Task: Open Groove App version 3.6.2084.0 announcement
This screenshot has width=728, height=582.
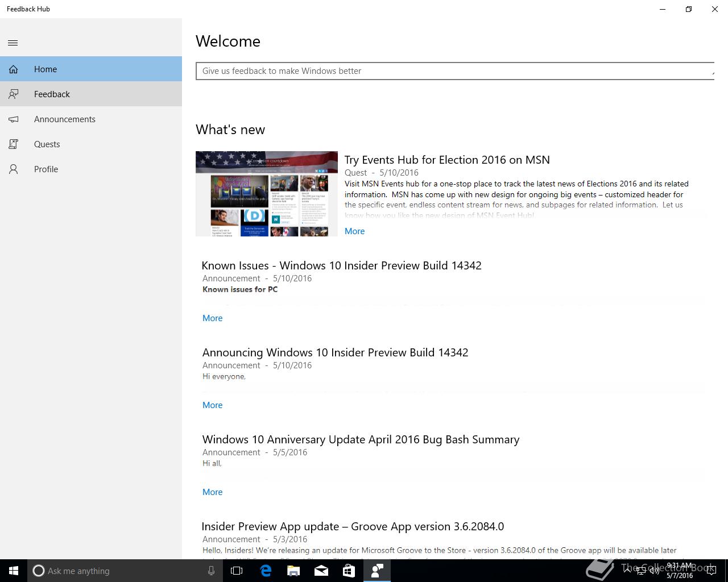Action: pos(353,526)
